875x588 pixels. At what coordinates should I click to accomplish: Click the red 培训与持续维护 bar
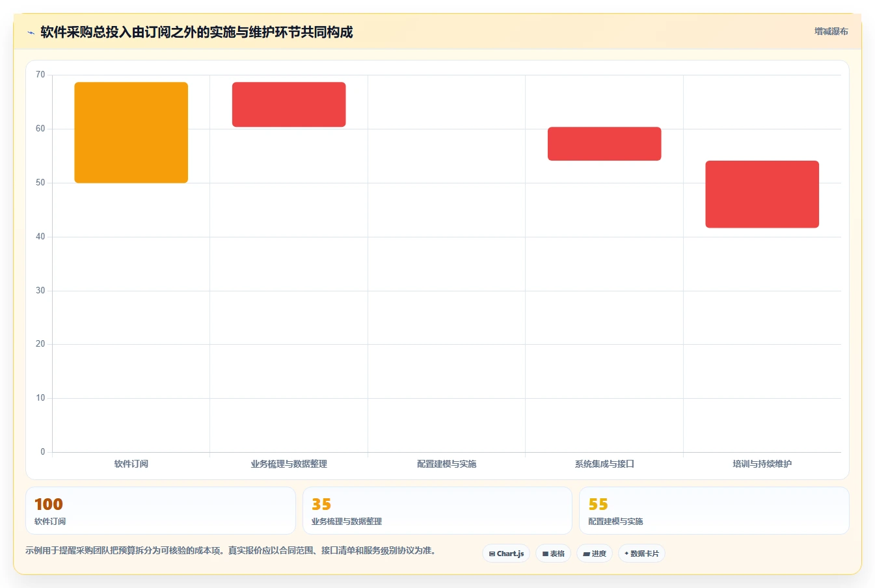pos(762,194)
